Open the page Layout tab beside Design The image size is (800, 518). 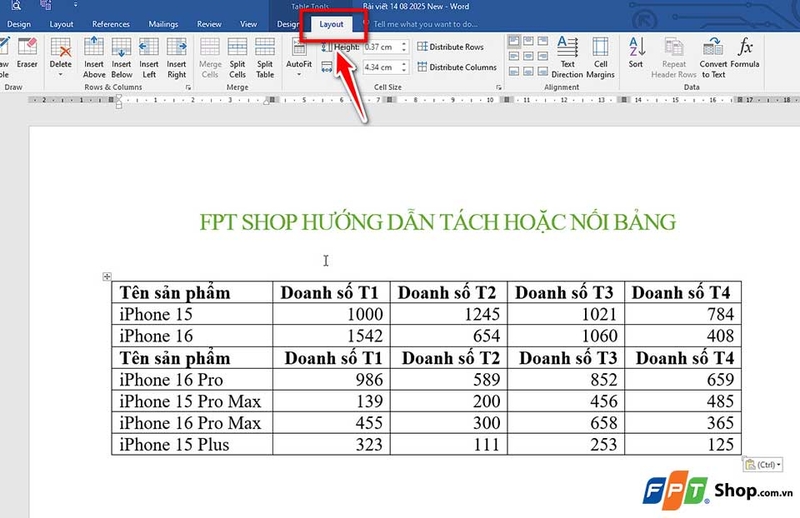point(61,24)
